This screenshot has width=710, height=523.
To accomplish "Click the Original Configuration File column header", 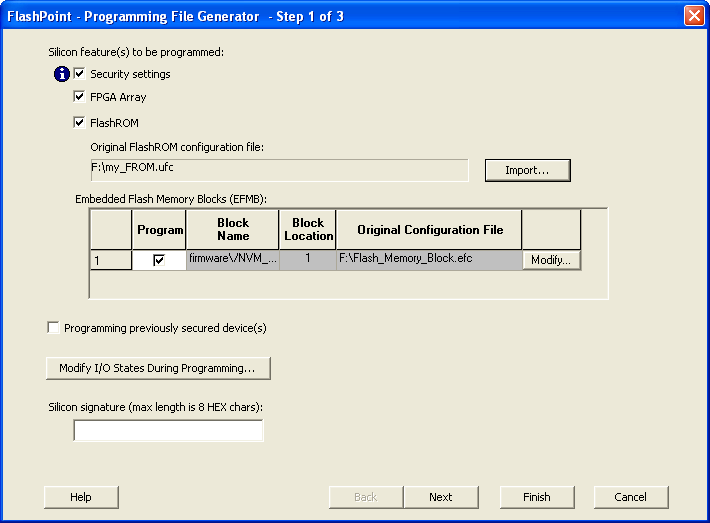I will coord(429,230).
